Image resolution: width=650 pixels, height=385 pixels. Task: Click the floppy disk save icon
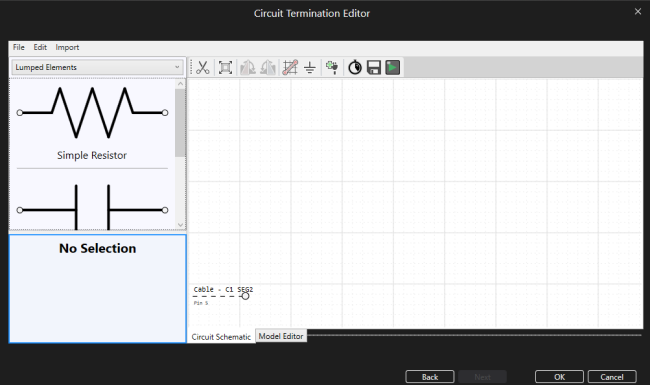(374, 67)
